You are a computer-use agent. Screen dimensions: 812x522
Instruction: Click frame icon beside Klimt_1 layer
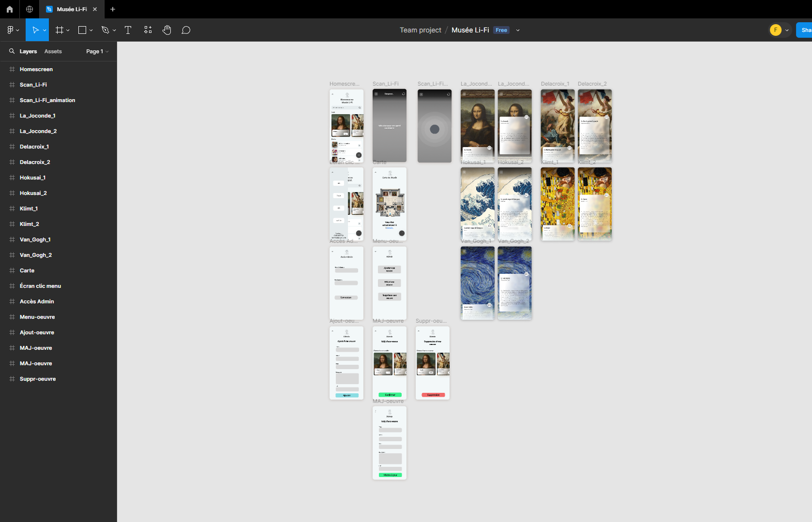click(12, 209)
